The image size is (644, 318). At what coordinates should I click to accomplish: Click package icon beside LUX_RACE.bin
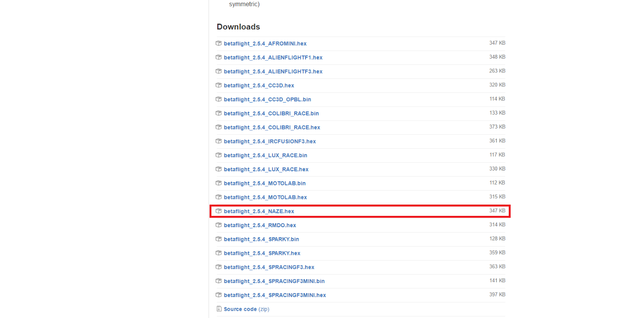click(219, 155)
